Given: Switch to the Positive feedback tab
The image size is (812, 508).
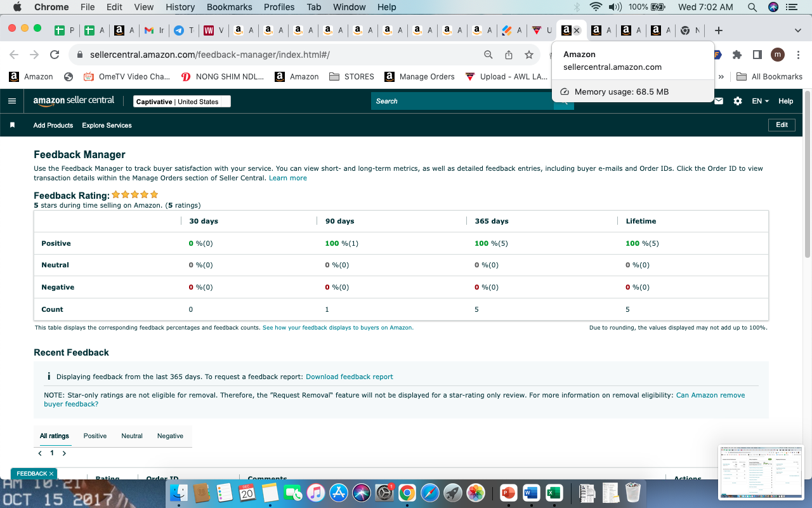Looking at the screenshot, I should click(x=95, y=436).
